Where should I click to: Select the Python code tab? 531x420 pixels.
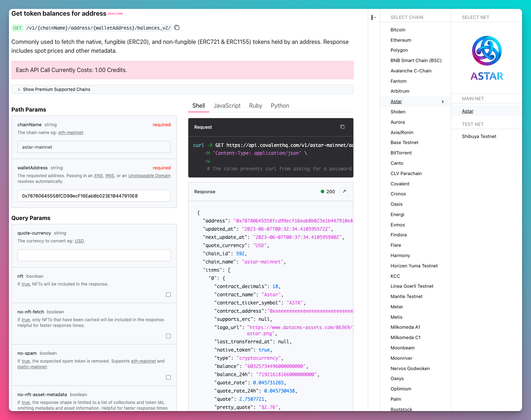pyautogui.click(x=280, y=106)
